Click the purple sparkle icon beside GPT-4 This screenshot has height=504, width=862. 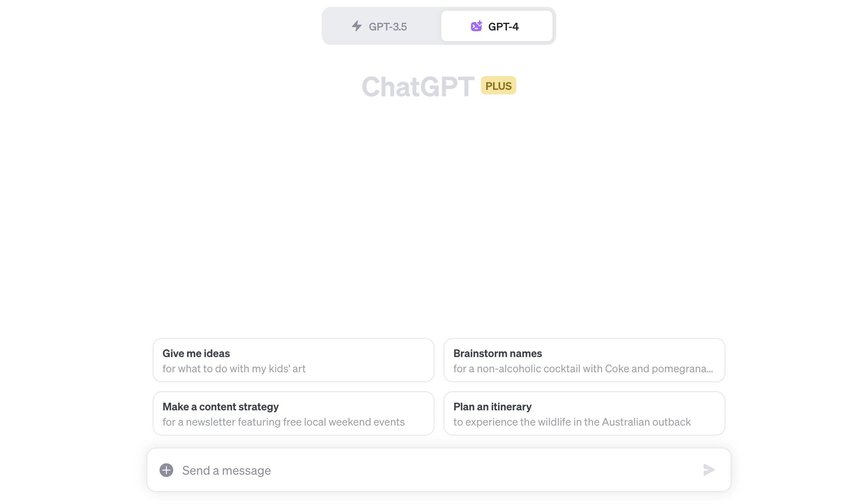[x=476, y=26]
